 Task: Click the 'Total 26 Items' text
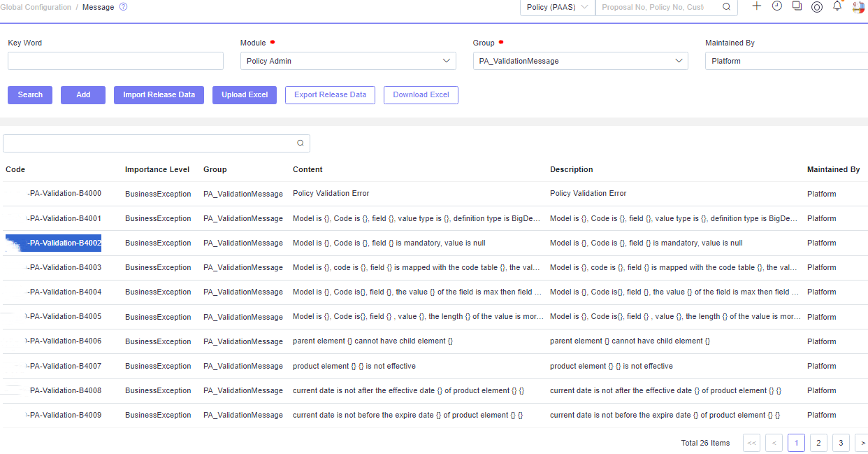click(705, 443)
